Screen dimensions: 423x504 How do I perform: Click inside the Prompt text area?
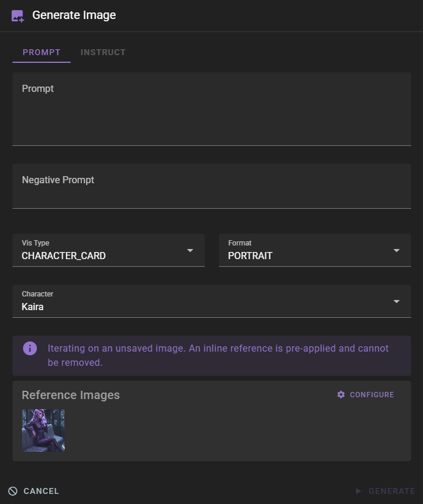(211, 109)
